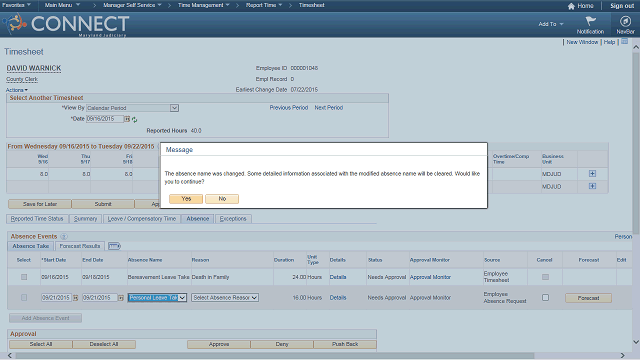The height and width of the screenshot is (360, 640).
Task: Click show all columns icon beside Forecast Results
Action: point(114,246)
